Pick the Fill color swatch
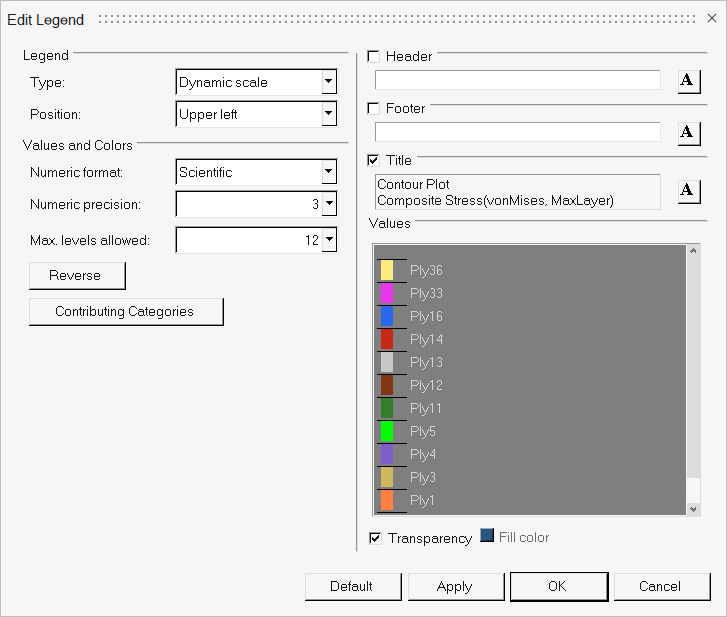Viewport: 727px width, 617px height. click(x=487, y=536)
